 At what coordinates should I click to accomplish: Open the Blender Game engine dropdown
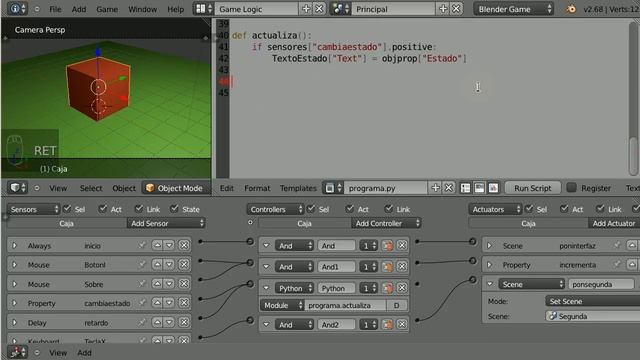(513, 9)
